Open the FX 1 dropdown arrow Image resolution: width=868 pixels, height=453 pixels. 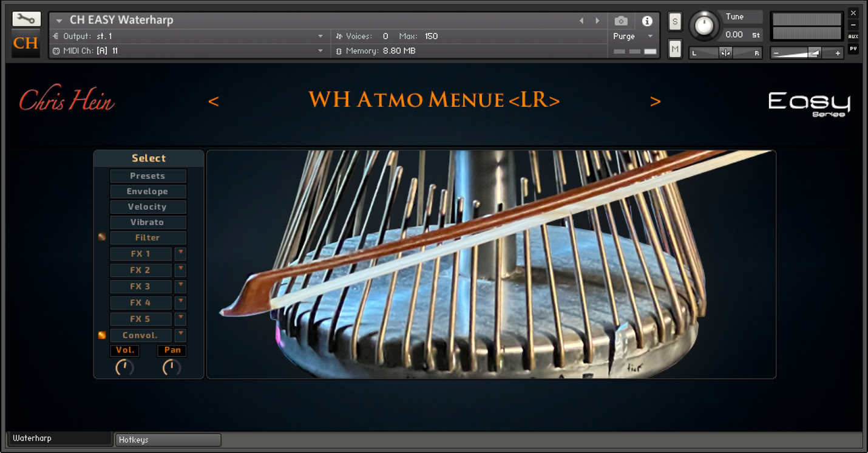pos(180,253)
